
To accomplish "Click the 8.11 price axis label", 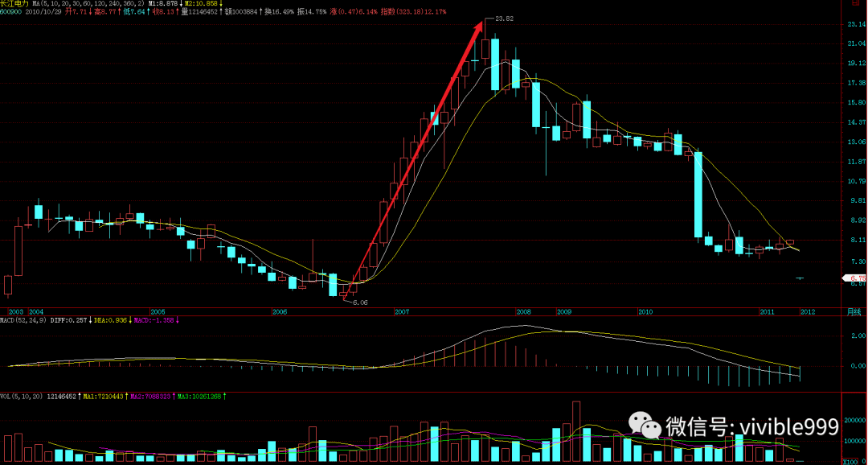I will [858, 240].
